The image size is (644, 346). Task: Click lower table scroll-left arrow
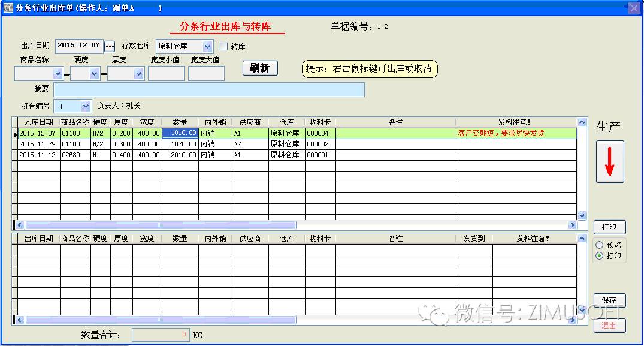pos(20,320)
